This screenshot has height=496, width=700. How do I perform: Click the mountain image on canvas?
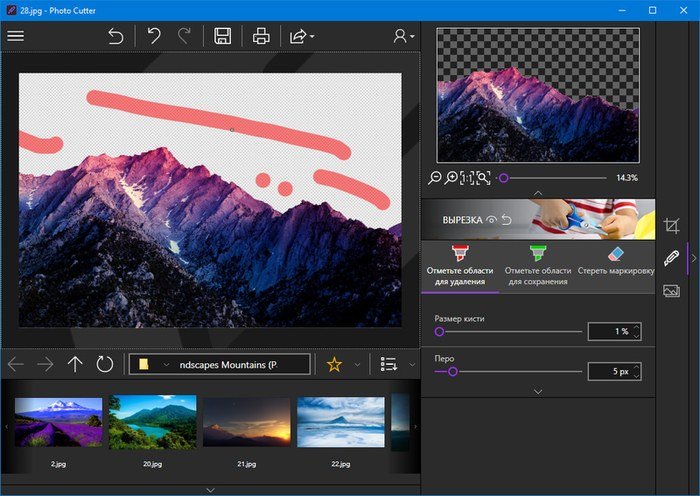pyautogui.click(x=210, y=200)
